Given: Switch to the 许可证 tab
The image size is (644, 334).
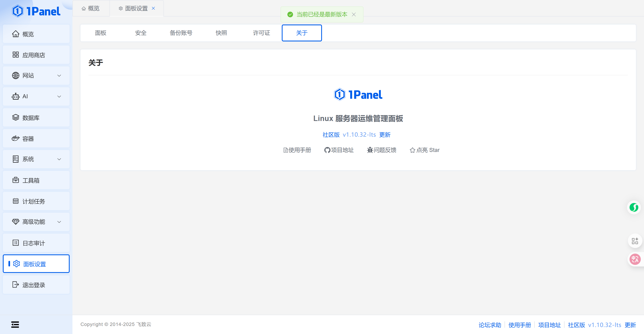Looking at the screenshot, I should pyautogui.click(x=261, y=33).
